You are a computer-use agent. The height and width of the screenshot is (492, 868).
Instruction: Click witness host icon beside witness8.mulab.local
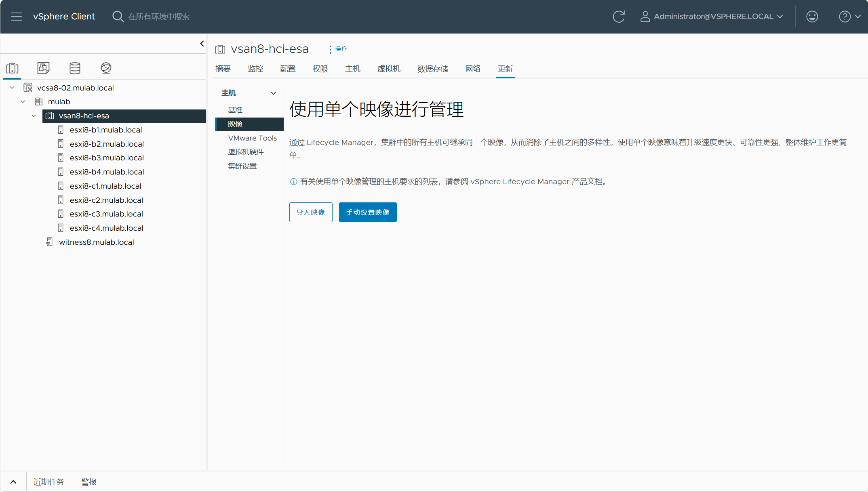click(49, 242)
